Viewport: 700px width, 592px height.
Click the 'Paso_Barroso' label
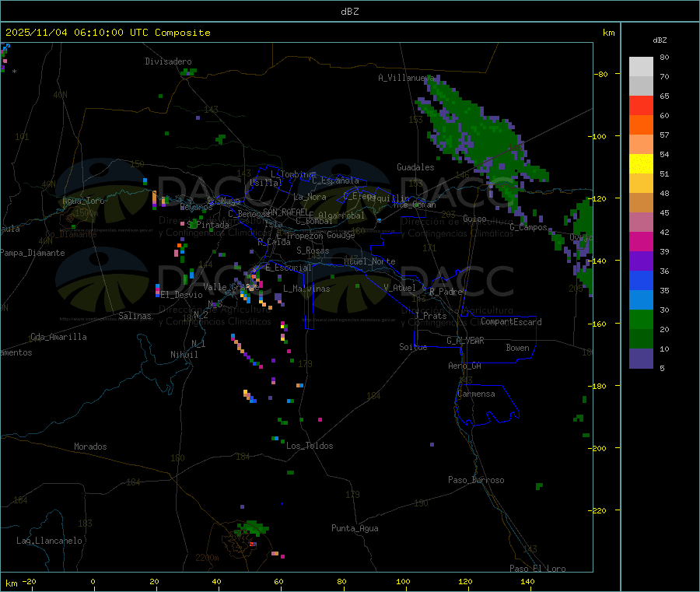[476, 480]
